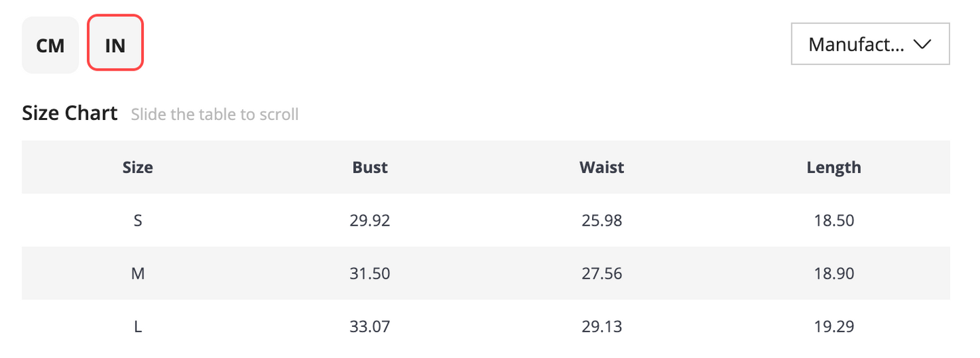
Task: Click 'Slide the table to scroll' hint
Action: tap(215, 115)
